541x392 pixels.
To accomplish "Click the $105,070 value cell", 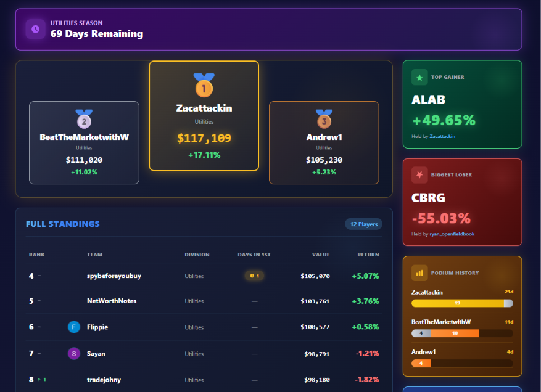I will (315, 276).
